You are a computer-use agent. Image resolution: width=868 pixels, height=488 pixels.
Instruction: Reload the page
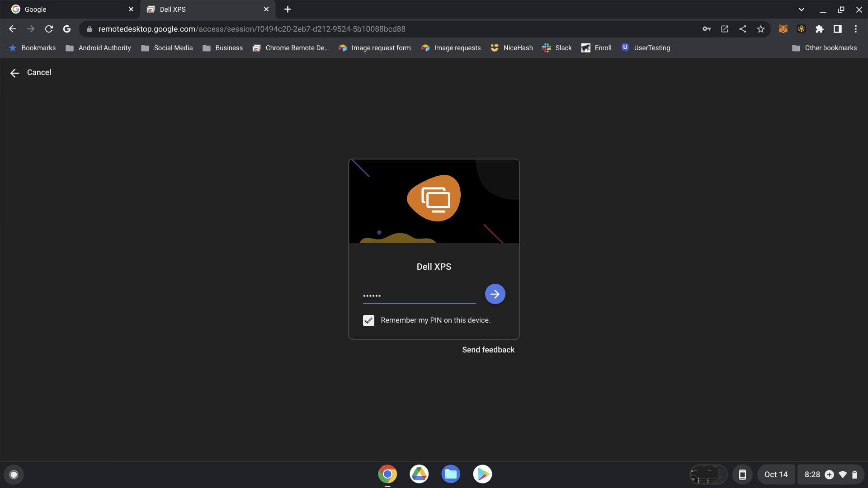49,29
